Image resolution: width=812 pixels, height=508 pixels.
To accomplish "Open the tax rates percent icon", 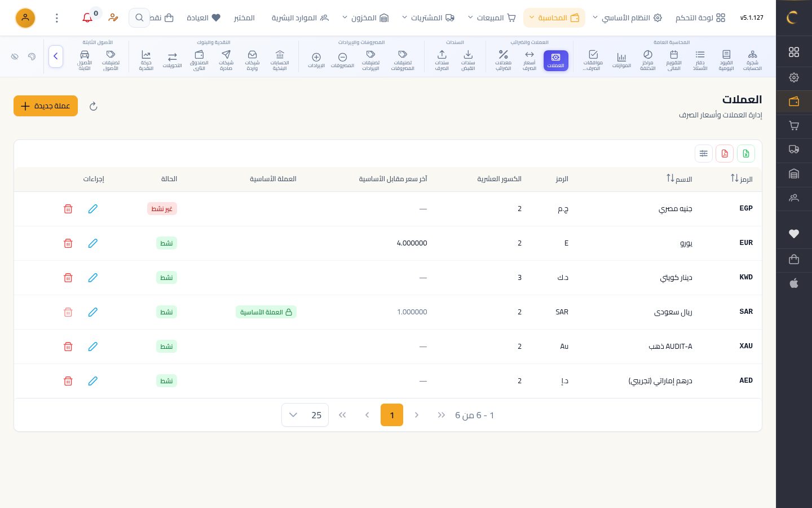I will 503,60.
